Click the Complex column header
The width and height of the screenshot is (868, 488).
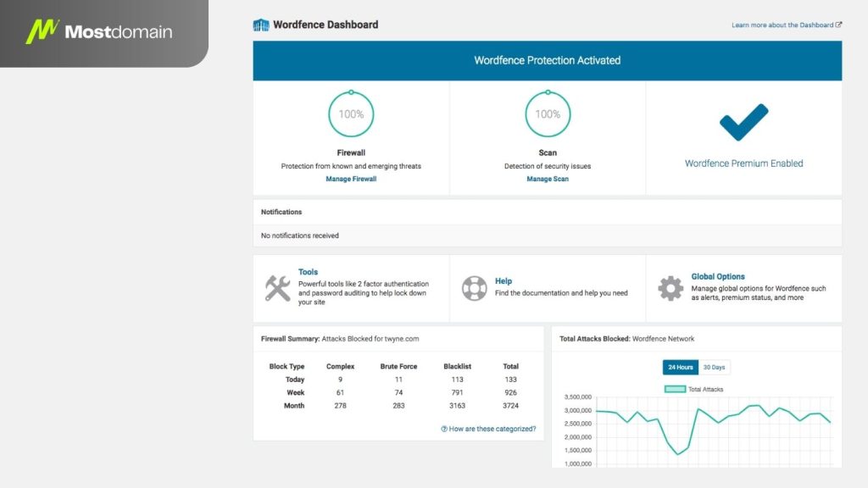tap(341, 366)
